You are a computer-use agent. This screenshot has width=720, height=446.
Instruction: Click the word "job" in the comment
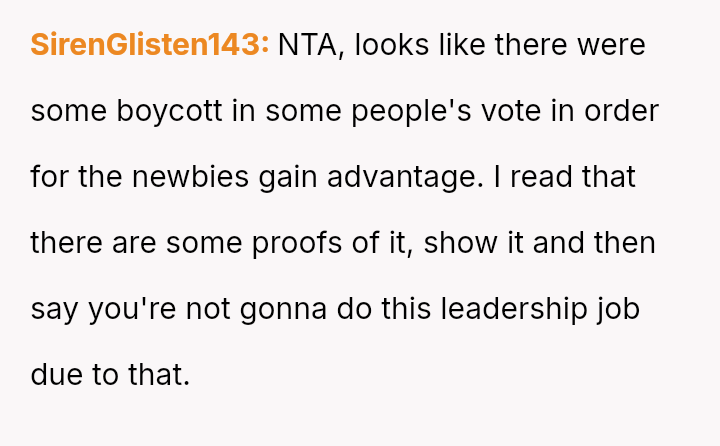[x=616, y=309]
